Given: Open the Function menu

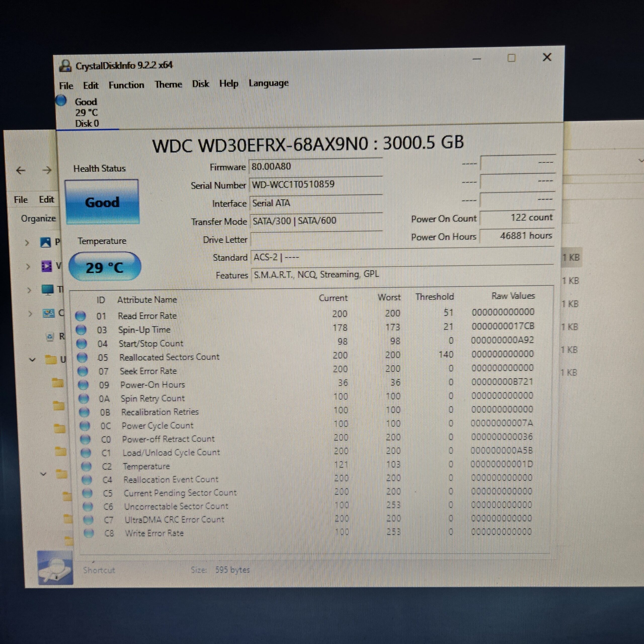Looking at the screenshot, I should 127,85.
